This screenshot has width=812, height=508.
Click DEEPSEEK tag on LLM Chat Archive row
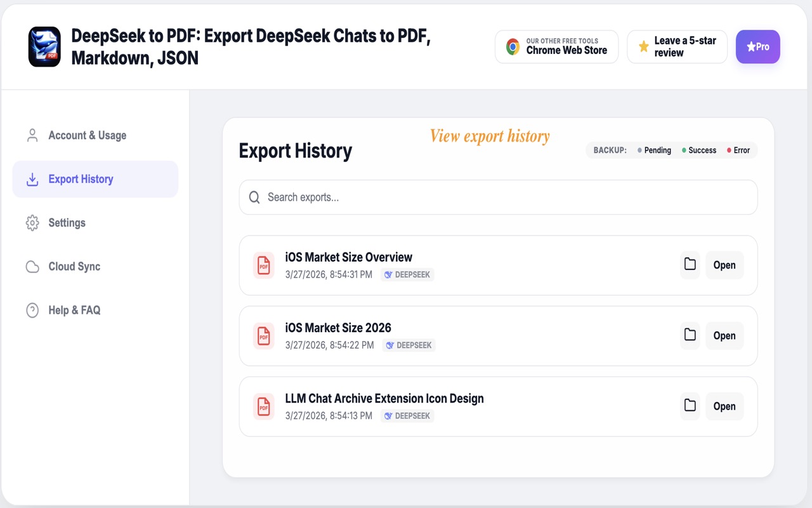(407, 416)
